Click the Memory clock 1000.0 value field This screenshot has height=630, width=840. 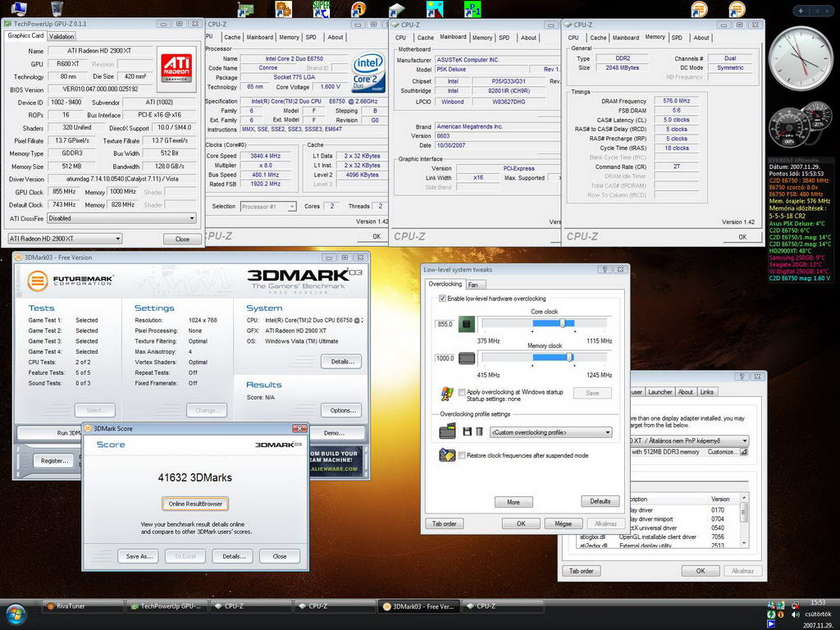445,358
